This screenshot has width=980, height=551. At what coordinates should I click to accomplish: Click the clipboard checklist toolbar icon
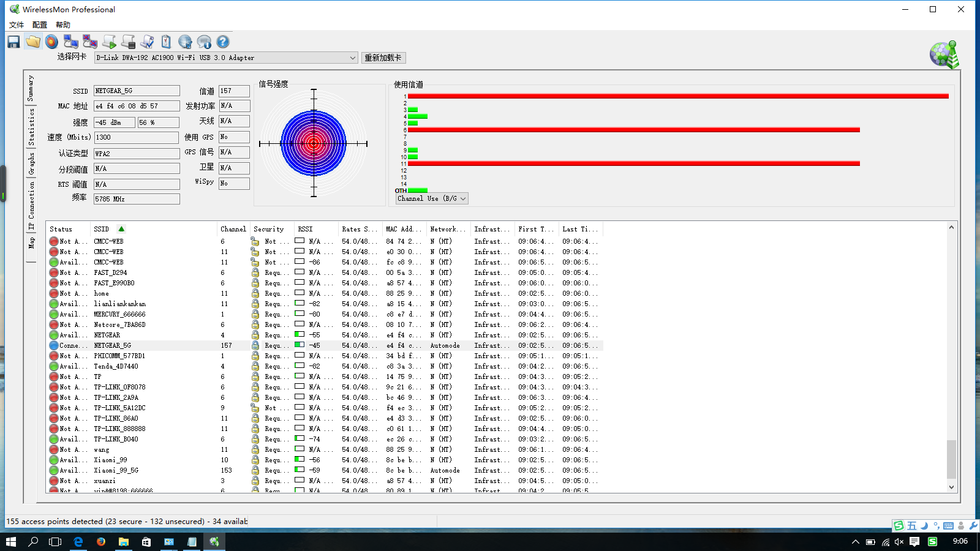click(166, 42)
